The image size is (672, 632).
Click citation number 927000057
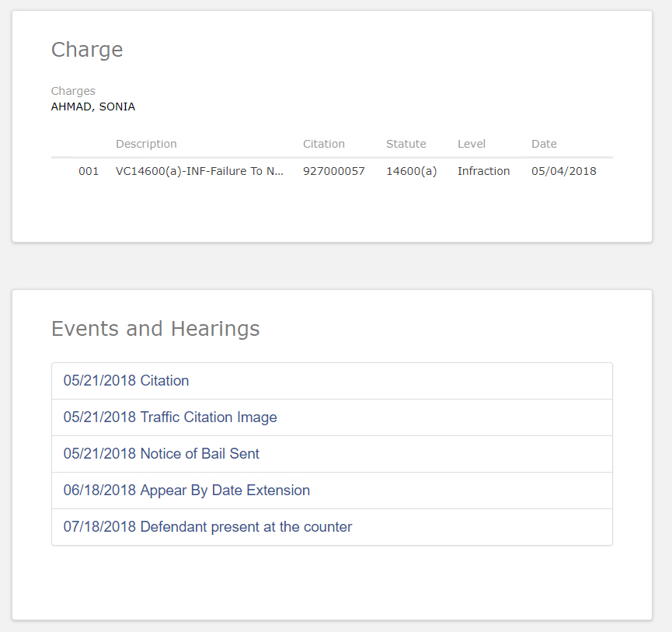click(x=333, y=171)
